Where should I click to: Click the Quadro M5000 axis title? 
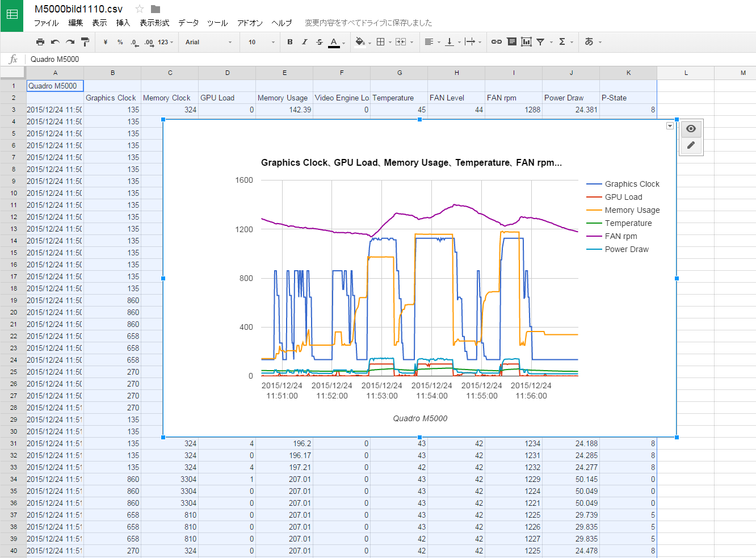pos(420,418)
